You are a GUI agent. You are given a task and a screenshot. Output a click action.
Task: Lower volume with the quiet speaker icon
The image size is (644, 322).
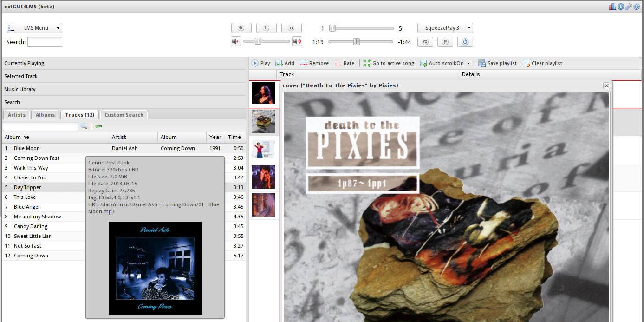point(236,42)
